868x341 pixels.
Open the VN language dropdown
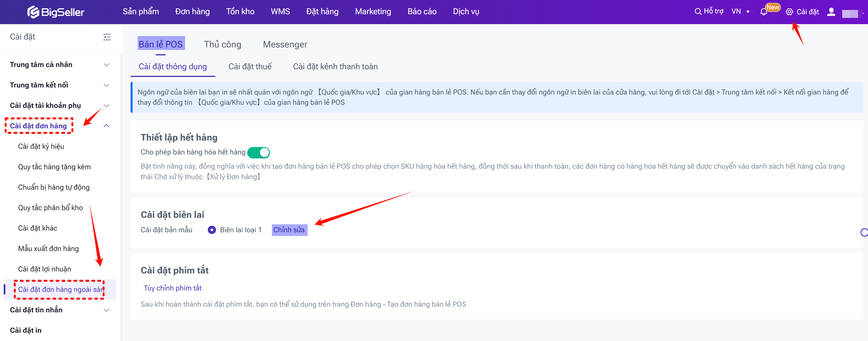point(740,11)
